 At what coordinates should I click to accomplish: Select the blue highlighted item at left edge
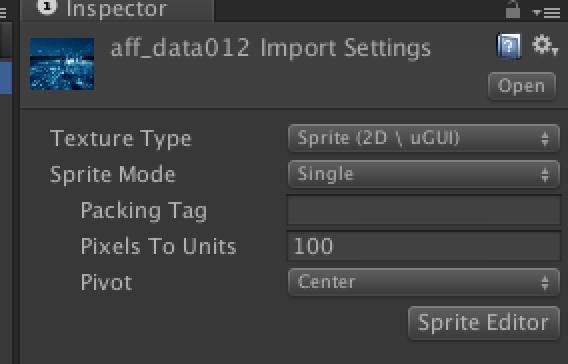[x=6, y=78]
